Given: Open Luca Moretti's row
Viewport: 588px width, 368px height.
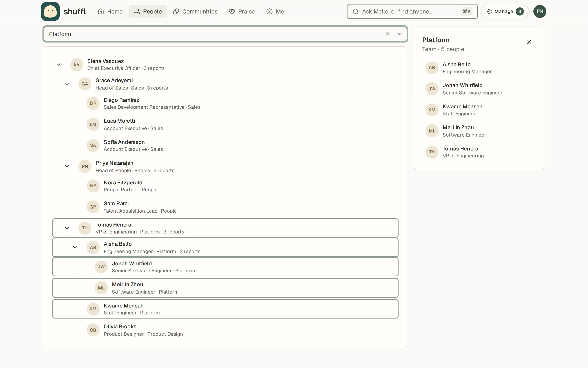Looking at the screenshot, I should tap(225, 124).
